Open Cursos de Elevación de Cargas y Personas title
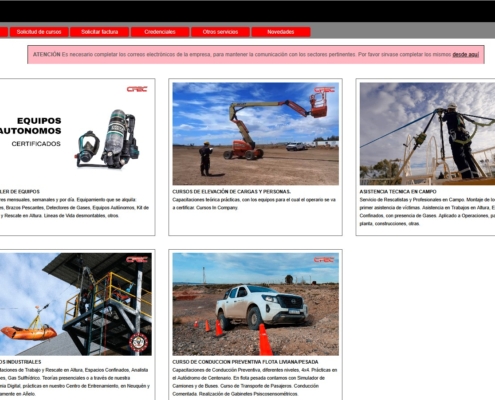 coord(231,192)
